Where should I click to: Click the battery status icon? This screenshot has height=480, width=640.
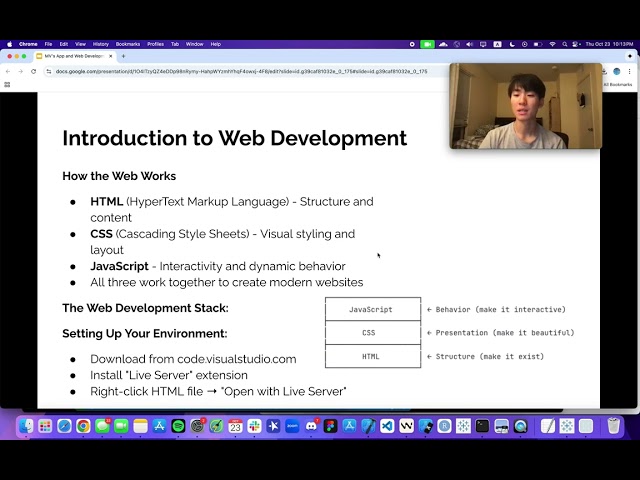(x=538, y=44)
